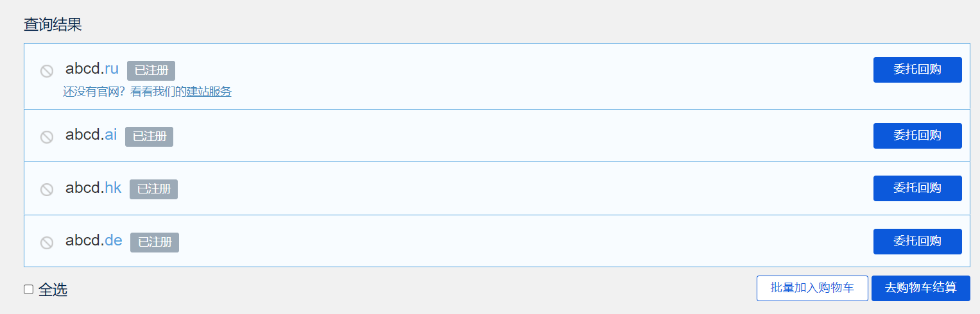Viewport: 980px width, 314px height.
Task: Select the abcd.hk domain name
Action: click(93, 188)
